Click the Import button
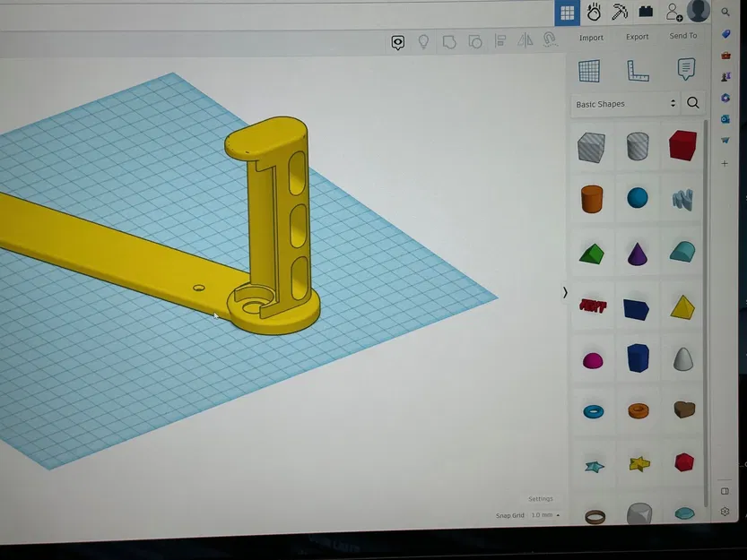Viewport: 747px width, 560px height. [591, 38]
